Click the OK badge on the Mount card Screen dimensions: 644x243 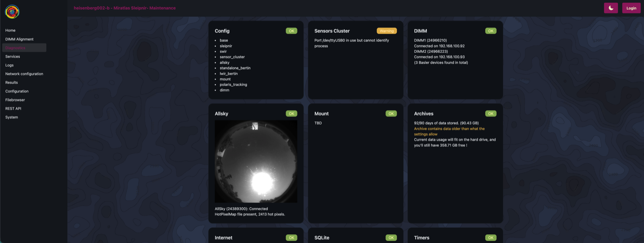click(391, 114)
